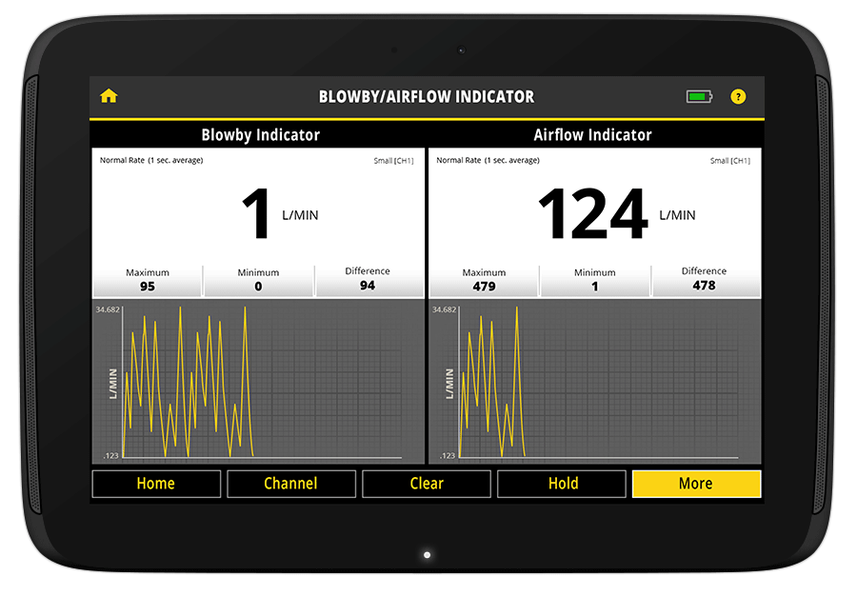
Task: Tap the Small [CH1] label in Blowby panel
Action: click(393, 161)
